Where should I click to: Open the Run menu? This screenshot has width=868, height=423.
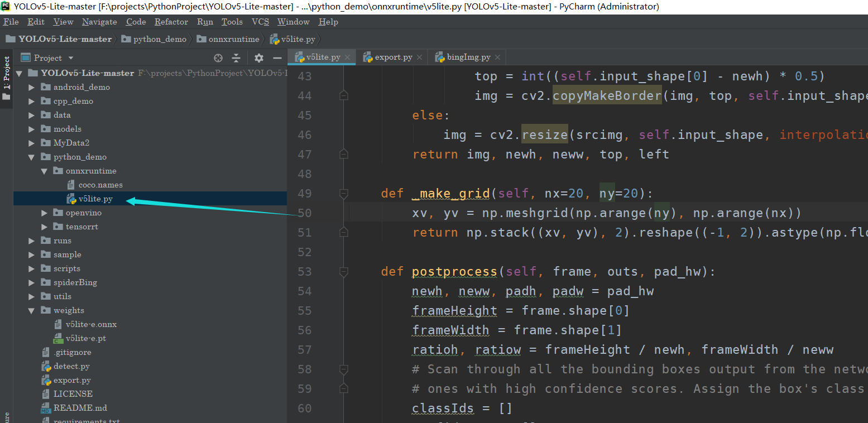pos(205,22)
